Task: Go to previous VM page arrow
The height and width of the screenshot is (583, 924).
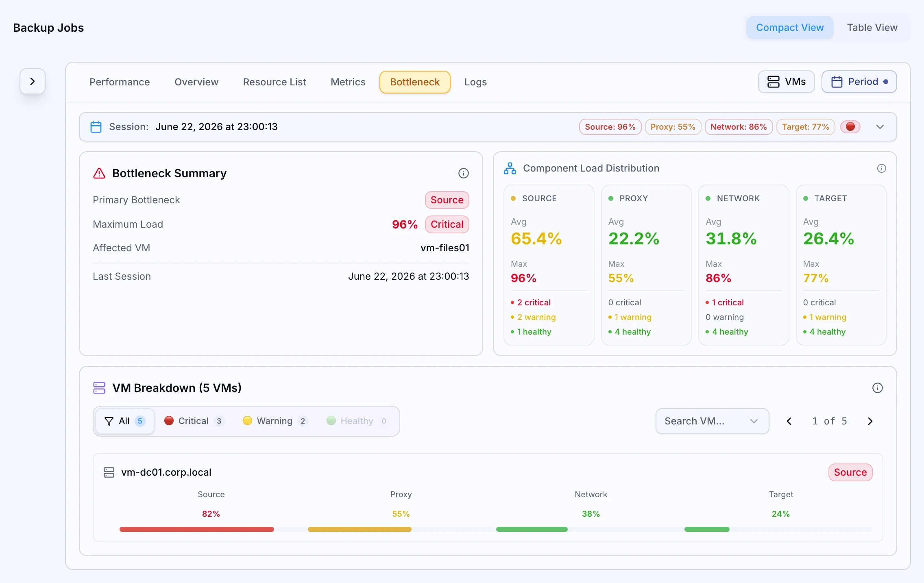Action: [789, 421]
